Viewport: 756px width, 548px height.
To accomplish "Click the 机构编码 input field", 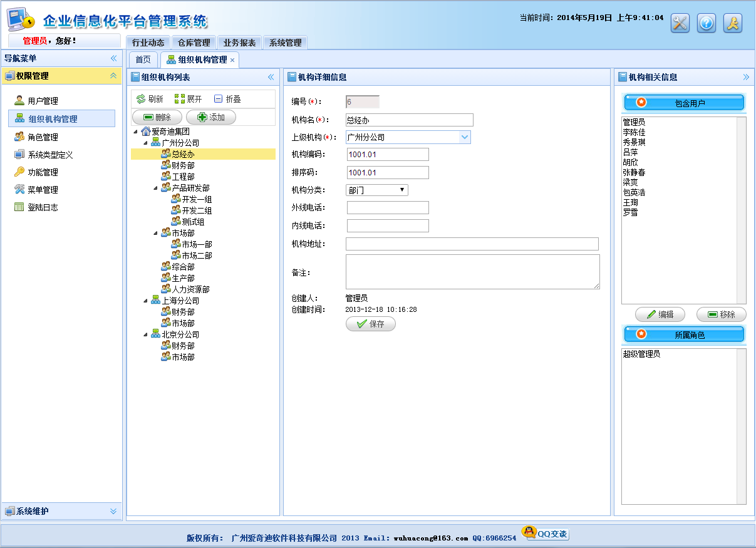I will point(388,154).
